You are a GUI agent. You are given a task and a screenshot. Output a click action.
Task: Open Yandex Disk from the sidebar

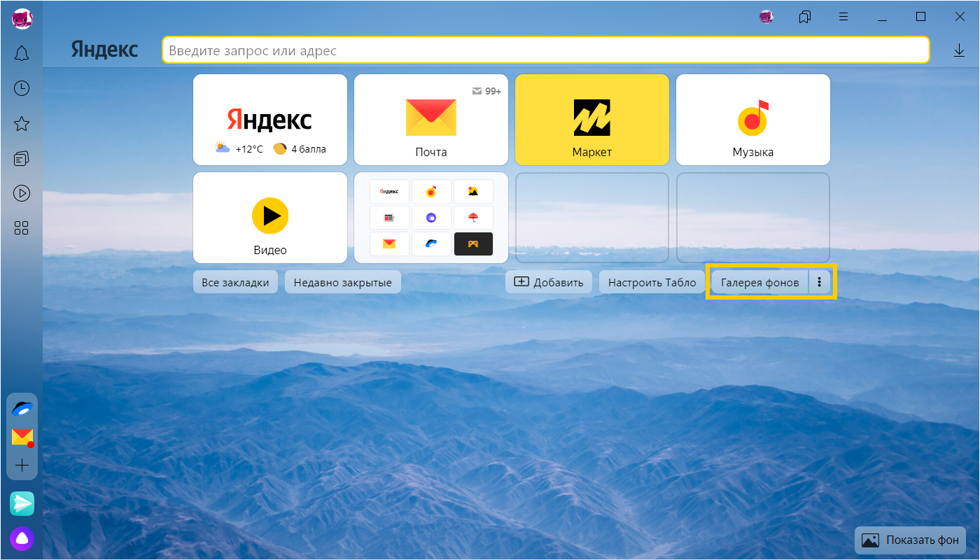tap(22, 410)
